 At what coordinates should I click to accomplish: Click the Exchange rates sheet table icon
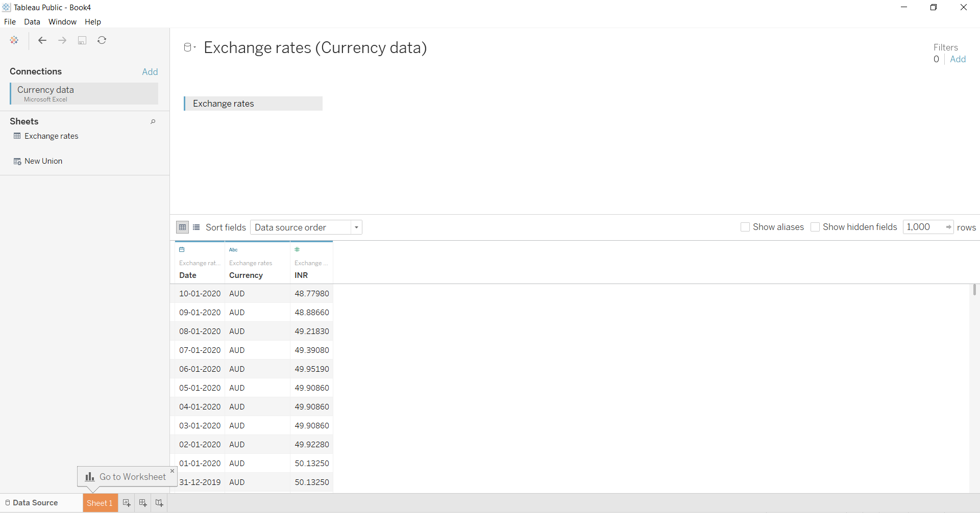(17, 136)
